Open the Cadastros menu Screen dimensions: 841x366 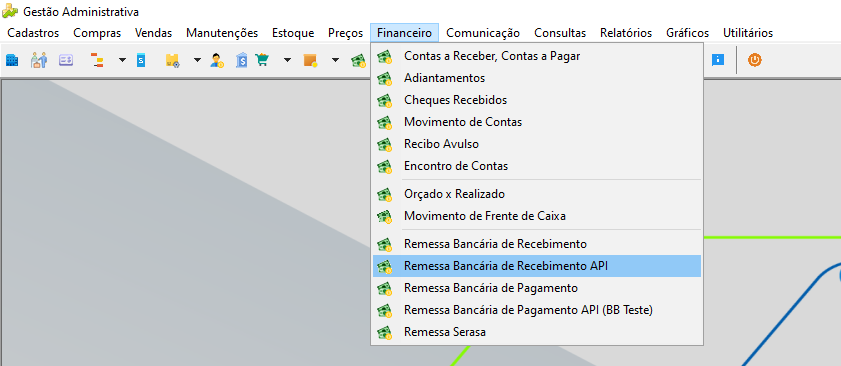pyautogui.click(x=33, y=33)
